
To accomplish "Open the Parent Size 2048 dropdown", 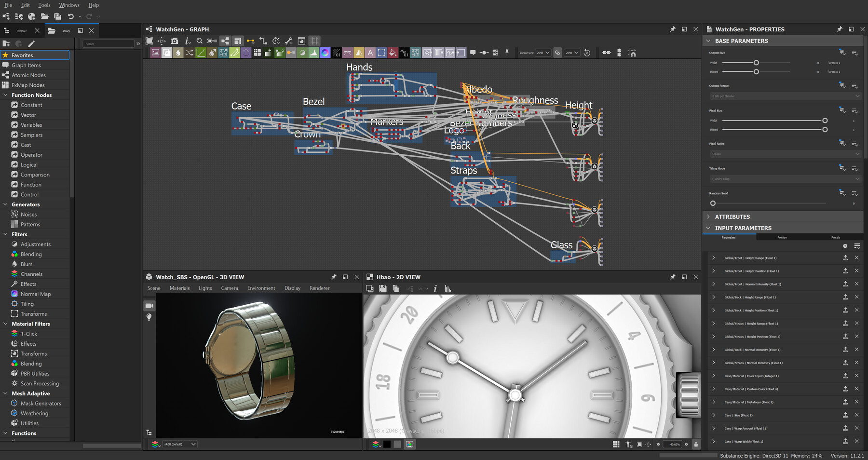I will [x=542, y=53].
